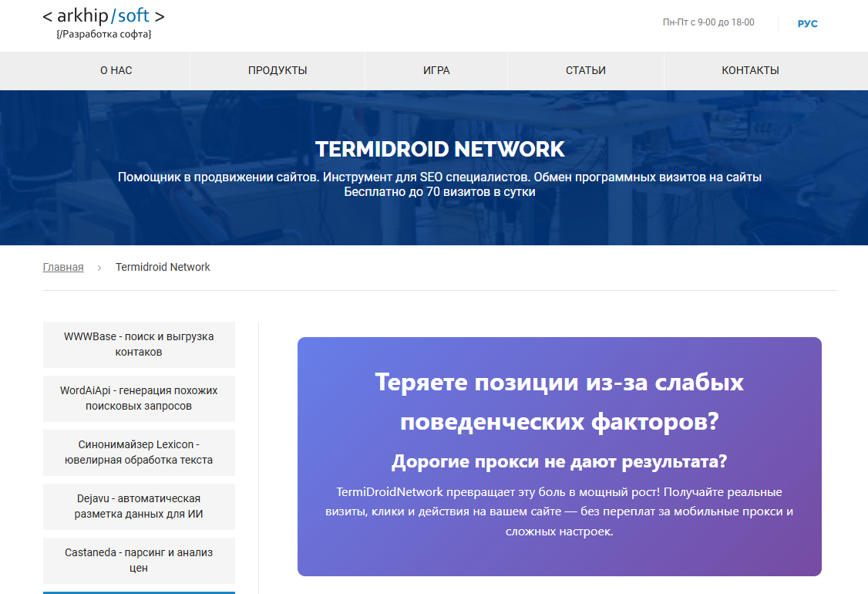Select the Termidroid Network breadcrumb entry
Screen dimensions: 868x594
click(163, 267)
